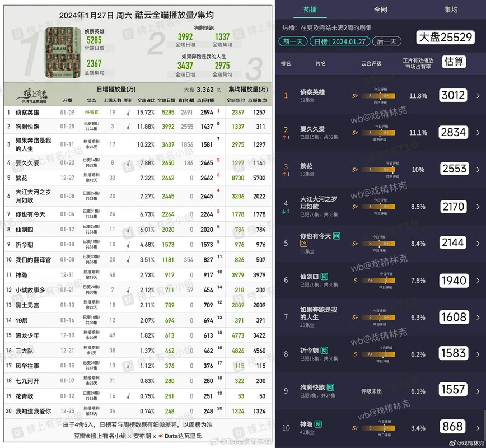Click 我知道我爱你 title in table
This screenshot has width=486, height=448.
coord(33,412)
